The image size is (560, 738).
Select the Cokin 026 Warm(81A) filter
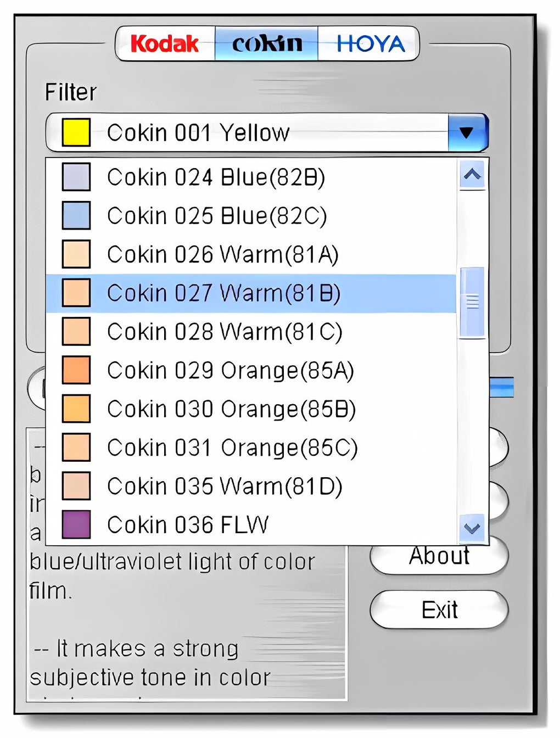(x=222, y=254)
